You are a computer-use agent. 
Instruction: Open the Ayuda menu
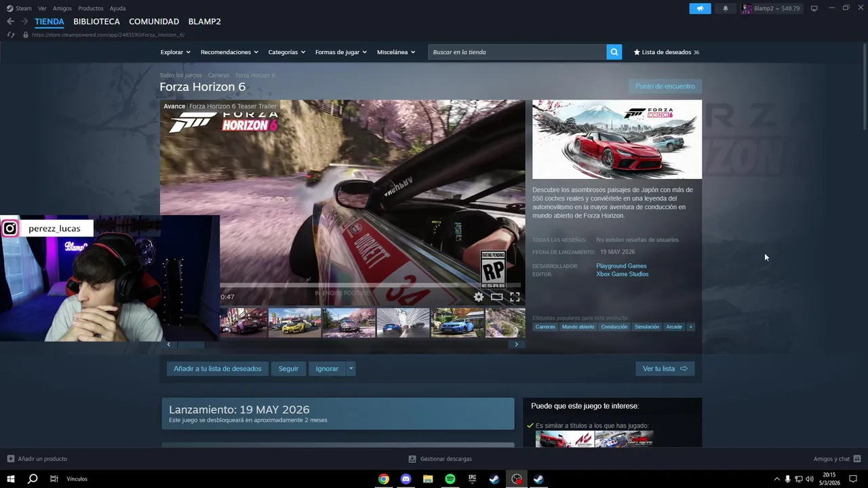117,8
